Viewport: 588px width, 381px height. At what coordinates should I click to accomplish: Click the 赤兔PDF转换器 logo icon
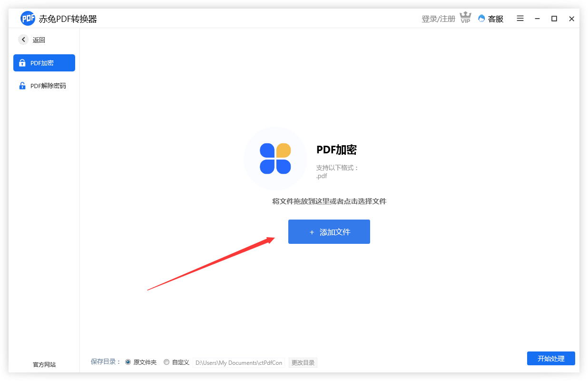28,19
